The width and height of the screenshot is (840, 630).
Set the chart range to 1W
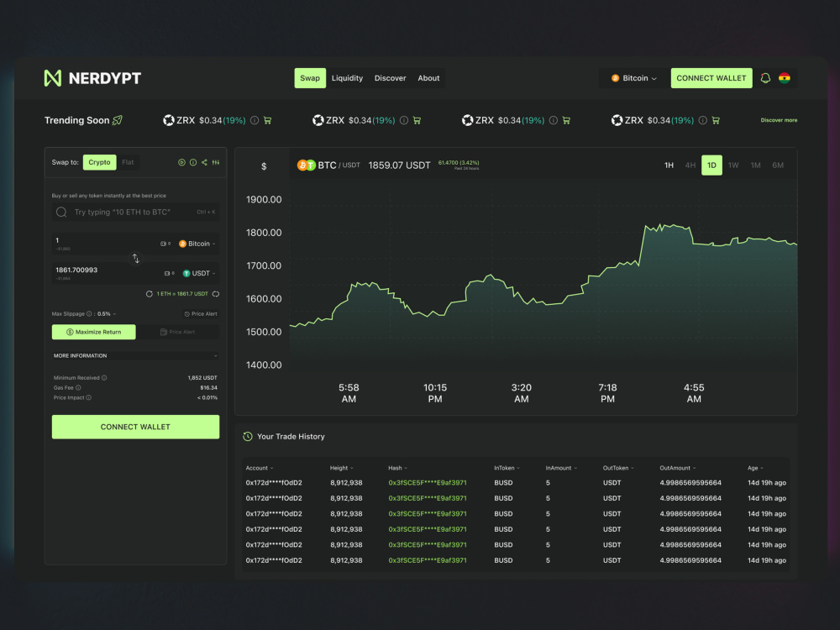(733, 165)
